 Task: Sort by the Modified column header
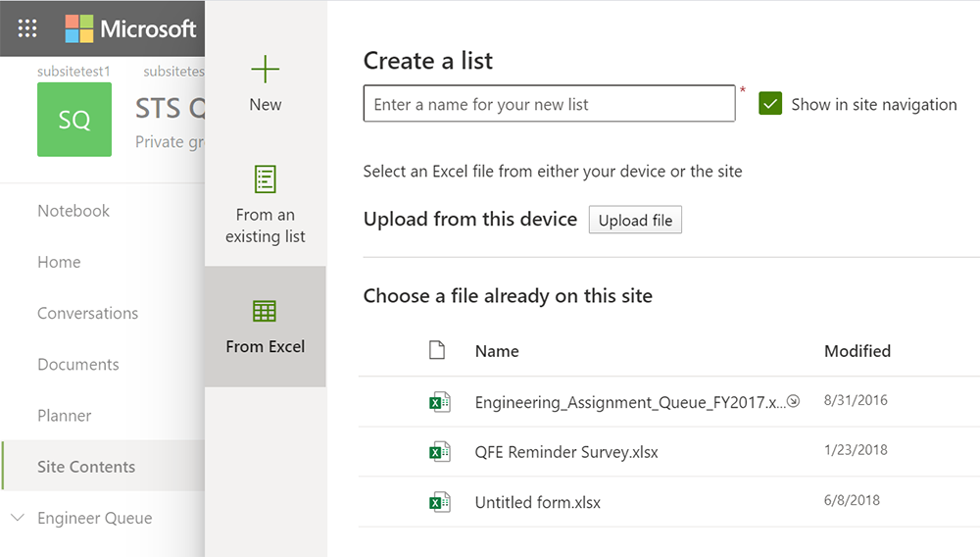pyautogui.click(x=857, y=350)
